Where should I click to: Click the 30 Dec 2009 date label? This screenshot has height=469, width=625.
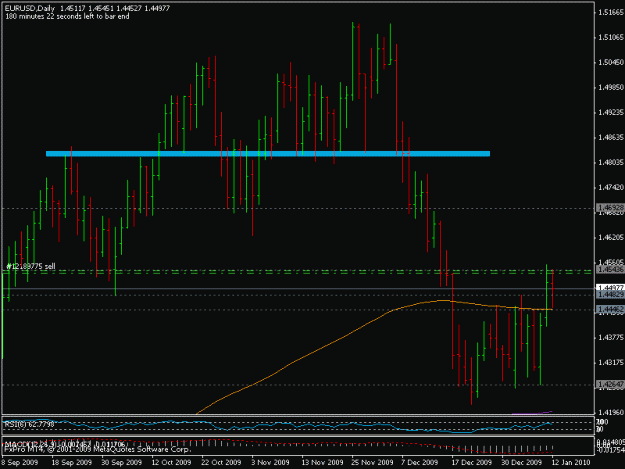point(521,462)
